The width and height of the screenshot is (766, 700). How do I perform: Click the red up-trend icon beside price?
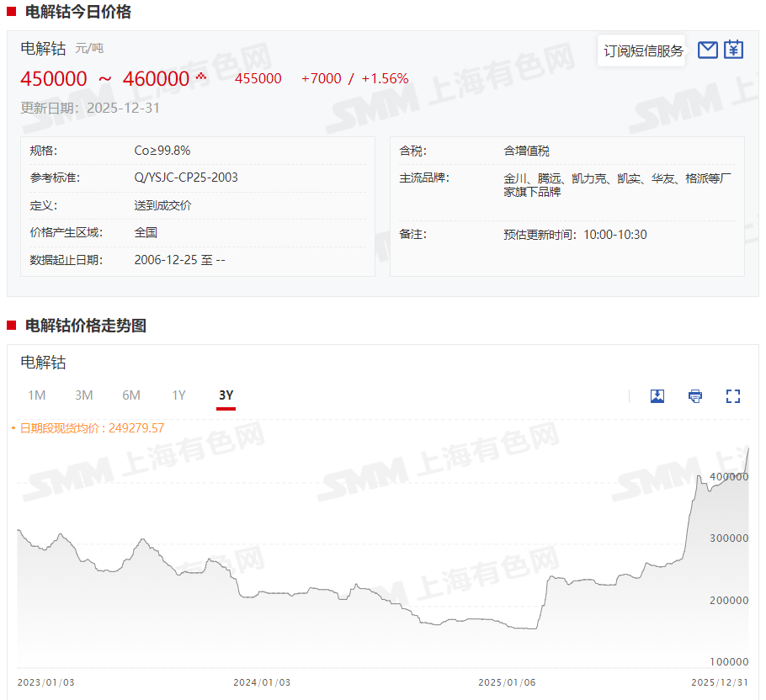click(201, 77)
